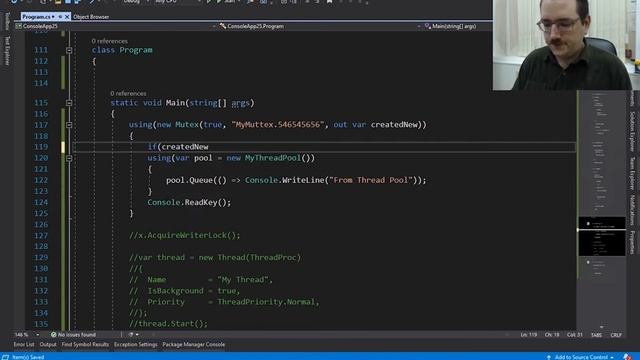
Task: Click createdNew variable on line 117
Action: coord(394,125)
